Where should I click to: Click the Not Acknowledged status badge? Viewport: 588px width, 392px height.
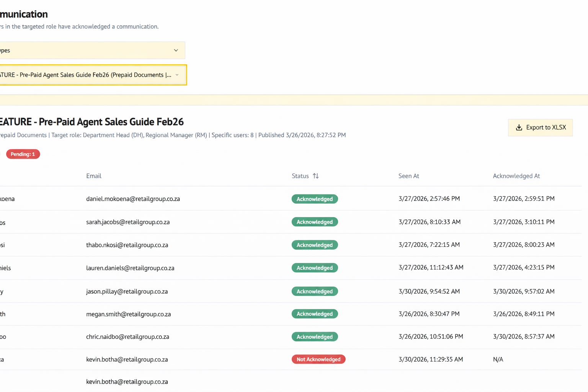pos(318,359)
